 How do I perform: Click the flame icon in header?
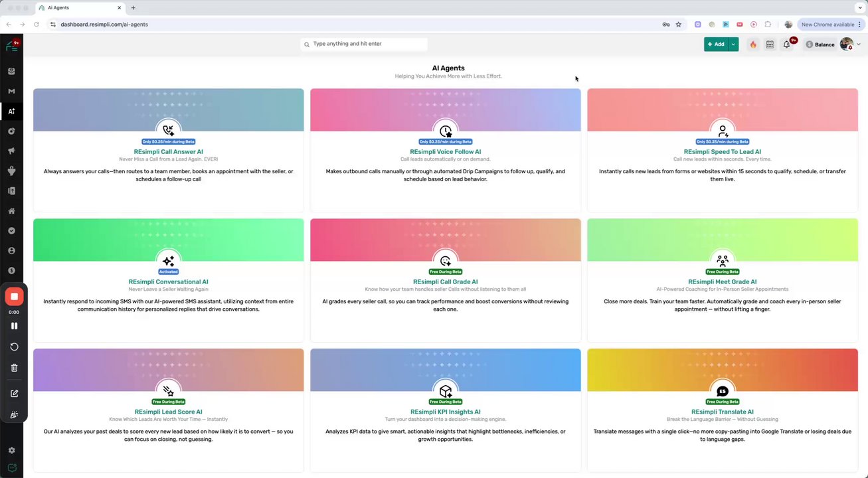point(753,44)
